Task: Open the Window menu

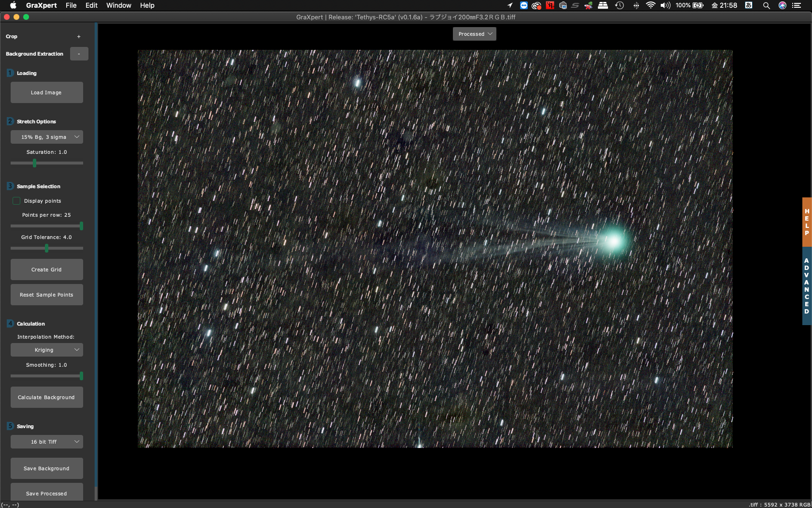Action: [118, 5]
